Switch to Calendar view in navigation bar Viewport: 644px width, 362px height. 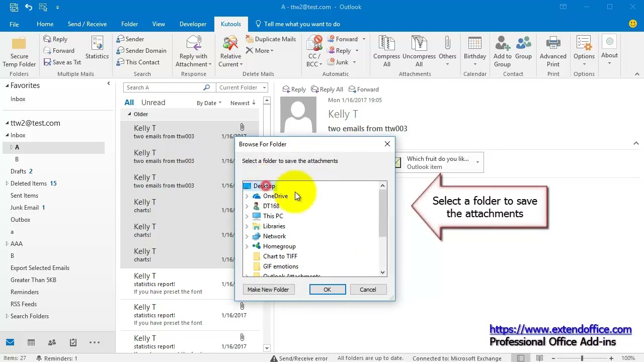pos(31,342)
